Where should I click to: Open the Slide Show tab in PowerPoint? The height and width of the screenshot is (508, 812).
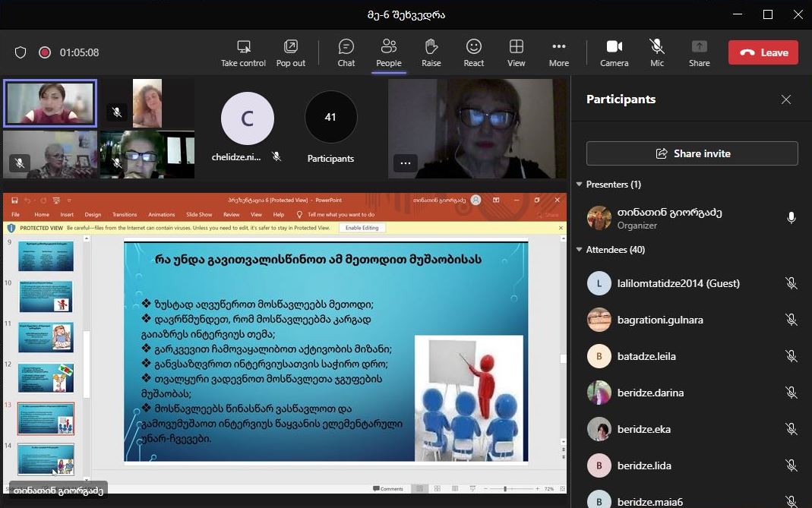pyautogui.click(x=199, y=214)
